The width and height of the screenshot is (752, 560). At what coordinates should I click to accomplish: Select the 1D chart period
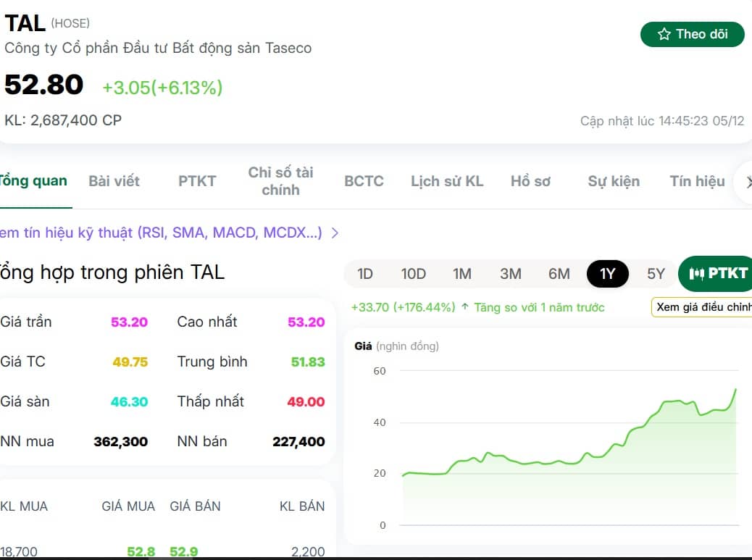point(365,274)
